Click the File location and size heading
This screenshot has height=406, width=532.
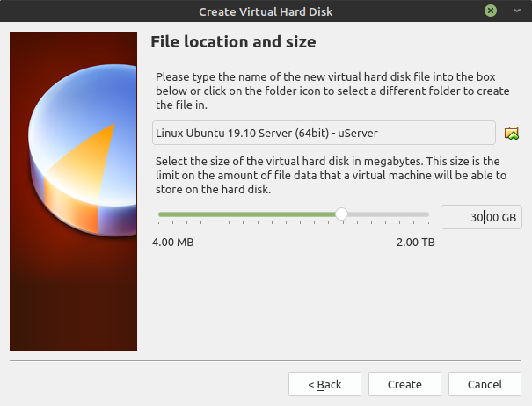(x=233, y=42)
